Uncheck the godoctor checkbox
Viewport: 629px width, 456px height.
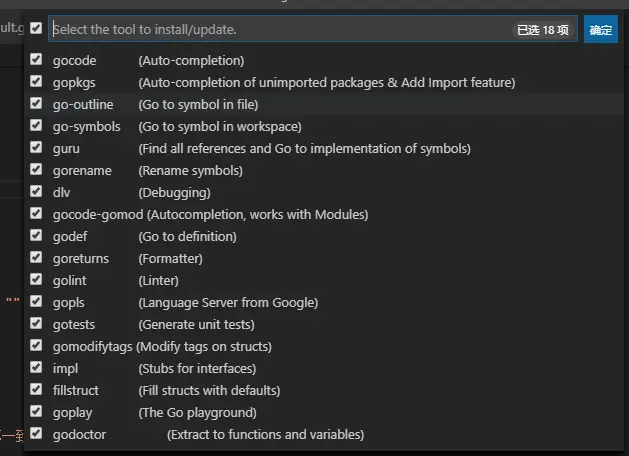(37, 434)
